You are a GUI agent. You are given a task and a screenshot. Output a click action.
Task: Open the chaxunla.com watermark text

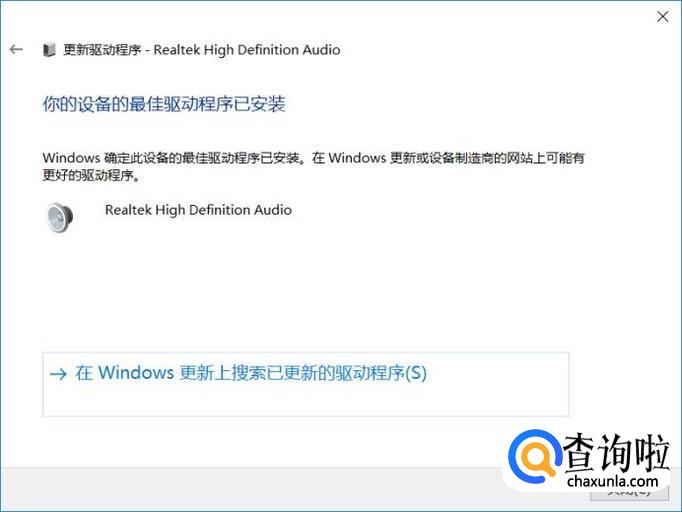click(612, 481)
